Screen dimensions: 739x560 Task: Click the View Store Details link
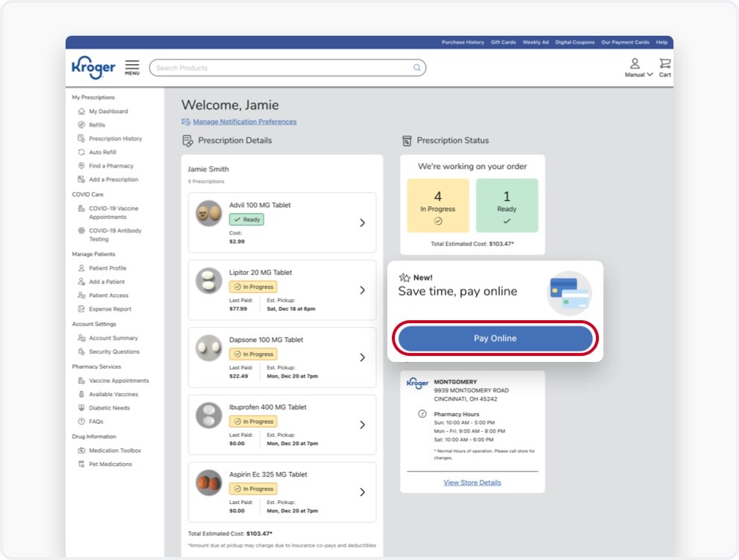472,483
